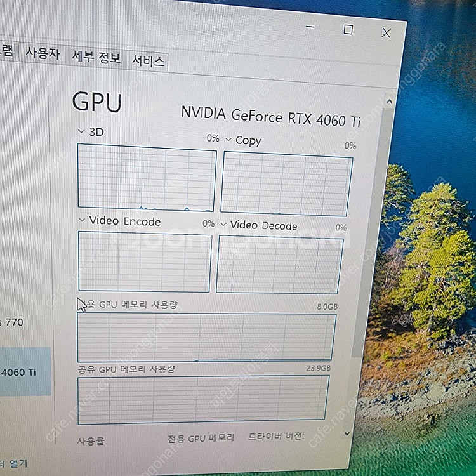
Task: Click the 3D utilization graph
Action: pyautogui.click(x=147, y=178)
